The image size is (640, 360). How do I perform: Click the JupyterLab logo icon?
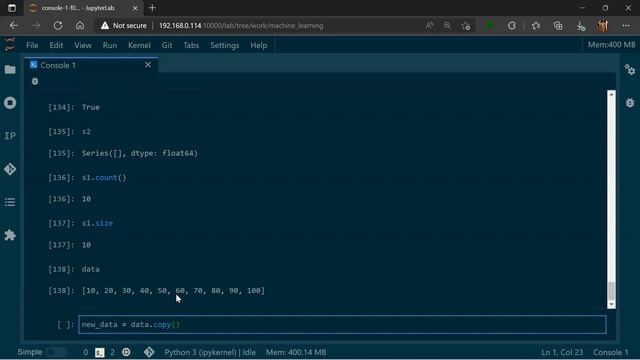[10, 44]
